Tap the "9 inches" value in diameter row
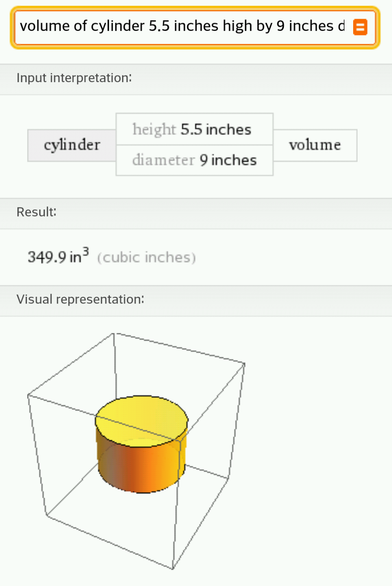The width and height of the screenshot is (392, 586). tap(228, 160)
